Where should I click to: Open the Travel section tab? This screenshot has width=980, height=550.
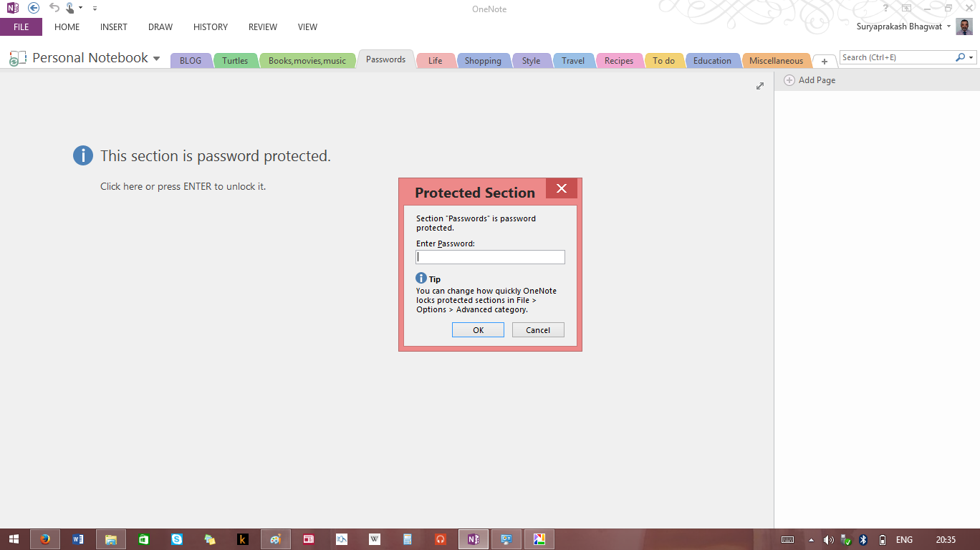coord(573,61)
